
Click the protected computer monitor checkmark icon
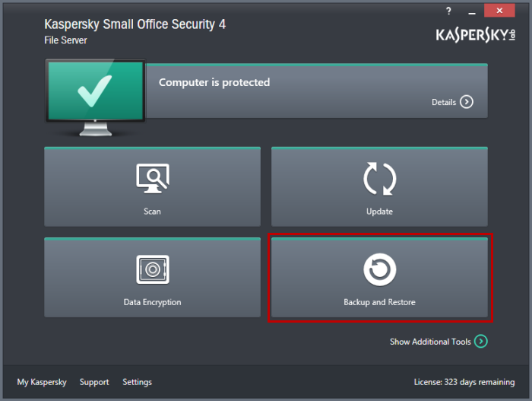click(95, 98)
